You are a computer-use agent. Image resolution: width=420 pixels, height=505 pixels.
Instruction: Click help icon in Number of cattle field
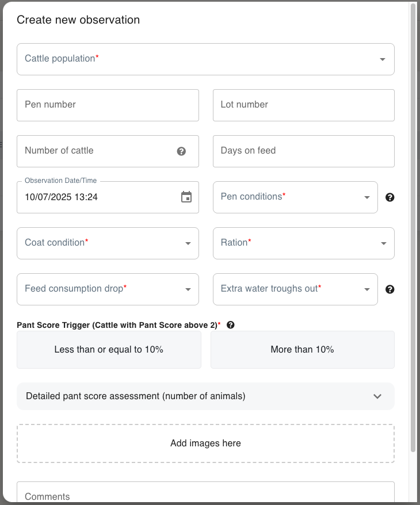coord(181,151)
